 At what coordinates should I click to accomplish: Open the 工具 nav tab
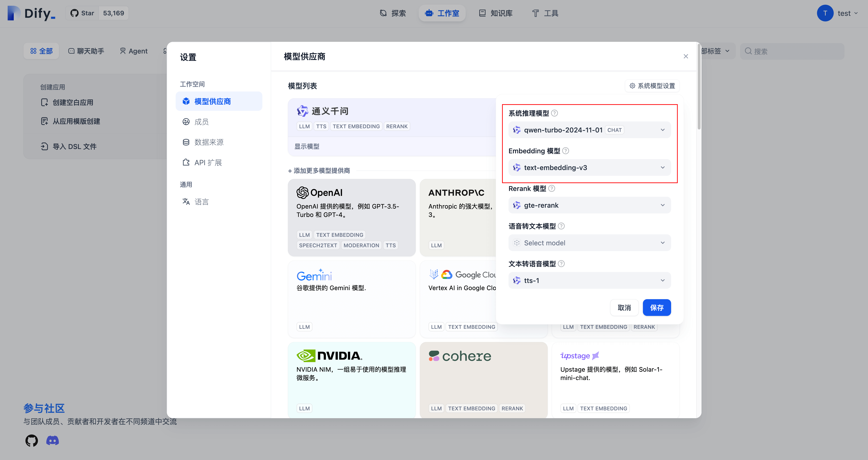click(545, 13)
